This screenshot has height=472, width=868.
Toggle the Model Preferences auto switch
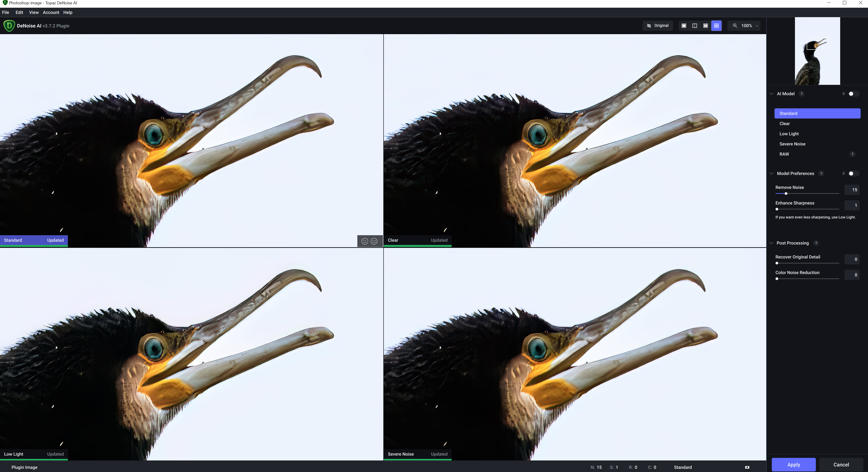[854, 173]
